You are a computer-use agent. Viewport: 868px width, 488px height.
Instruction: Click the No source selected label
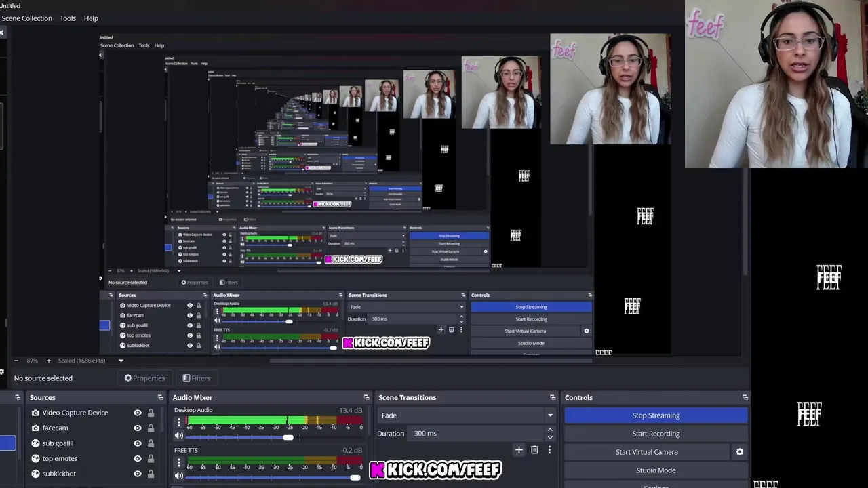point(43,378)
